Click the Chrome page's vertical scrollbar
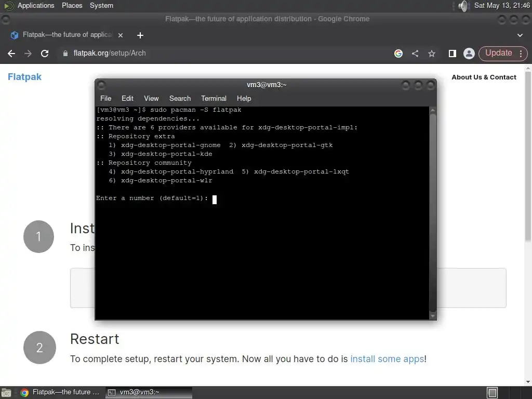 [x=528, y=157]
